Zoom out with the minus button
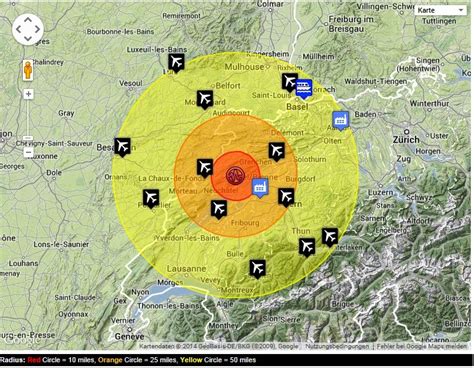Screen dimensions: 474x368 [x=28, y=152]
